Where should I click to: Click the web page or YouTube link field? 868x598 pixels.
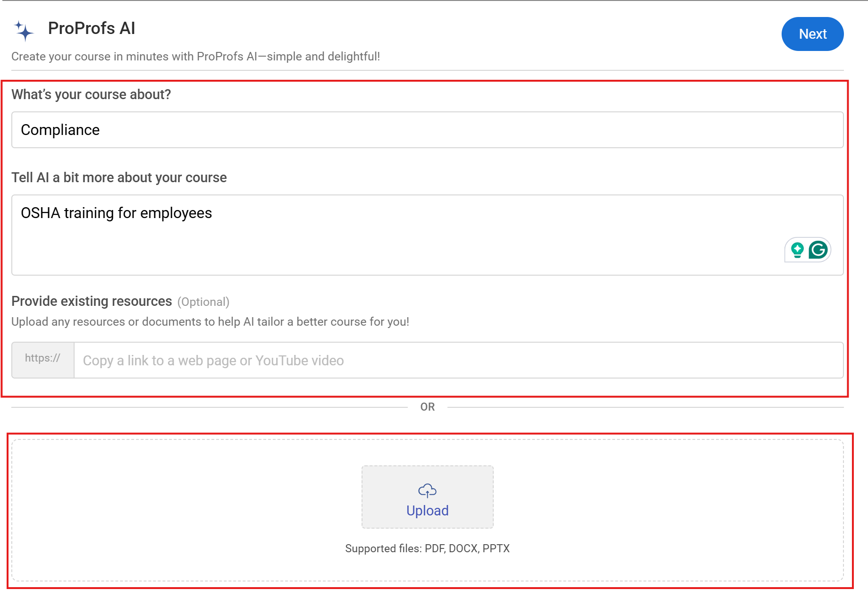pos(458,360)
